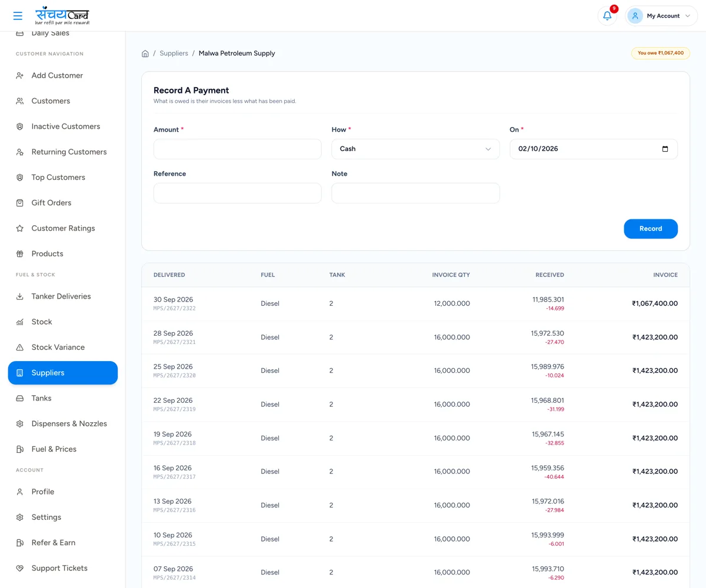Open the calendar picker icon in date field
The height and width of the screenshot is (588, 706).
click(x=665, y=149)
